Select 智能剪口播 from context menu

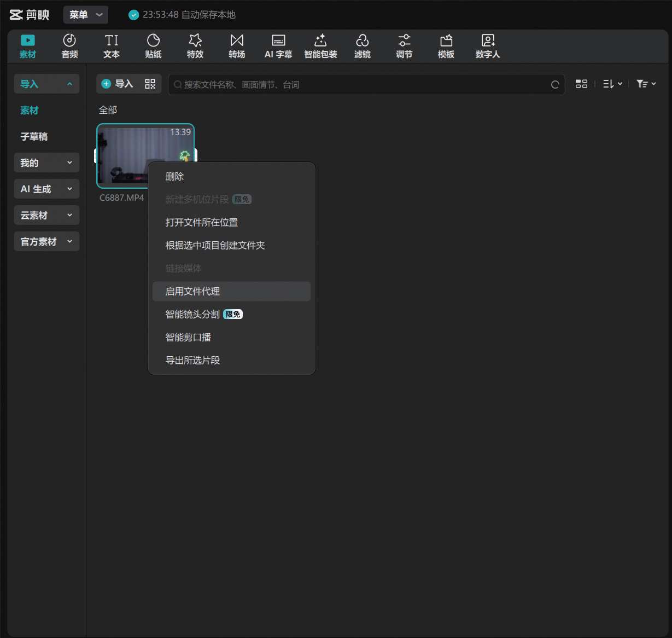[x=189, y=337]
